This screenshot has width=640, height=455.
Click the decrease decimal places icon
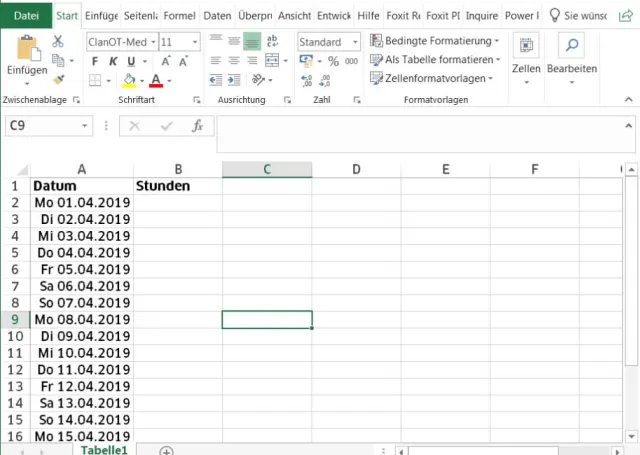324,80
